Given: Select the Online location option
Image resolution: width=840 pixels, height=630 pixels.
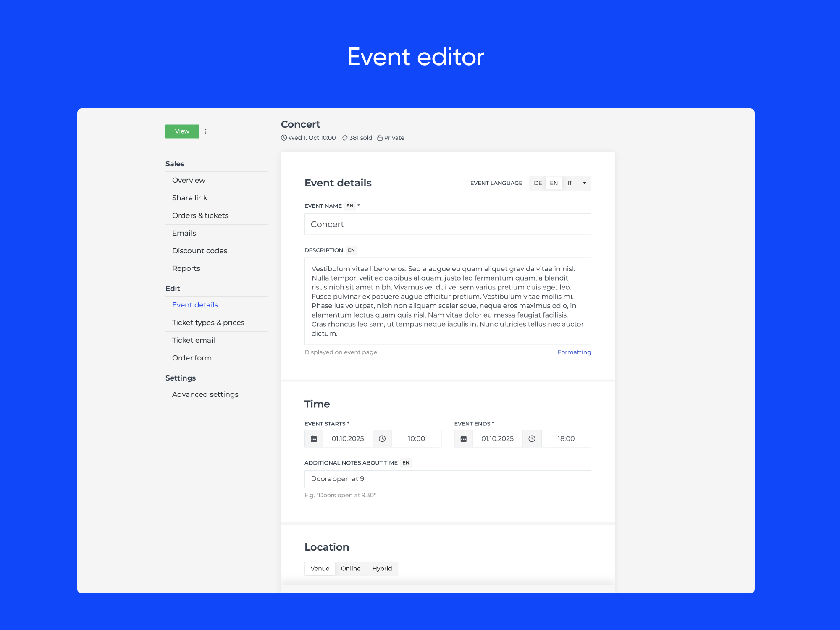Looking at the screenshot, I should coord(351,568).
